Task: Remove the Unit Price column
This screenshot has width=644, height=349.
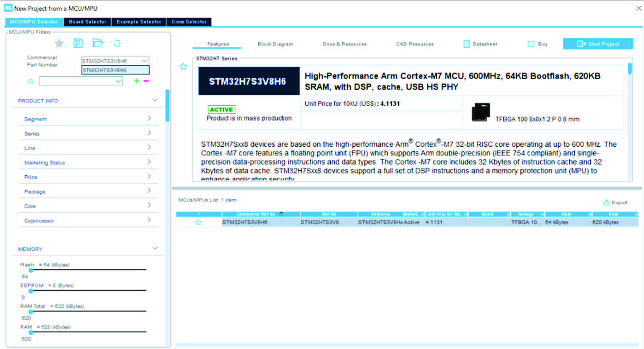Action: [466, 214]
